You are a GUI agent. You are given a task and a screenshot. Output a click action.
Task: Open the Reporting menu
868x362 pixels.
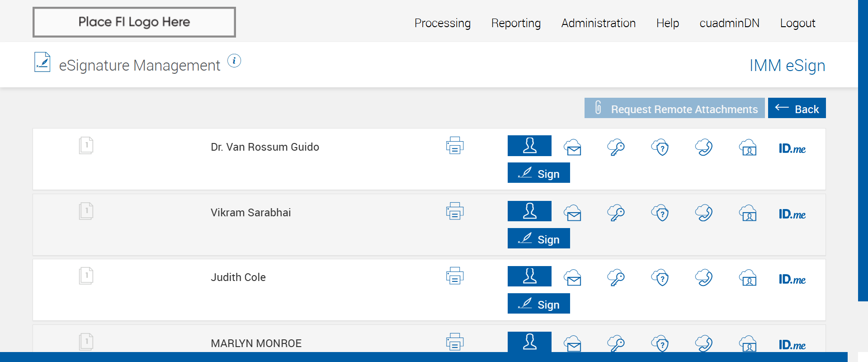(516, 23)
